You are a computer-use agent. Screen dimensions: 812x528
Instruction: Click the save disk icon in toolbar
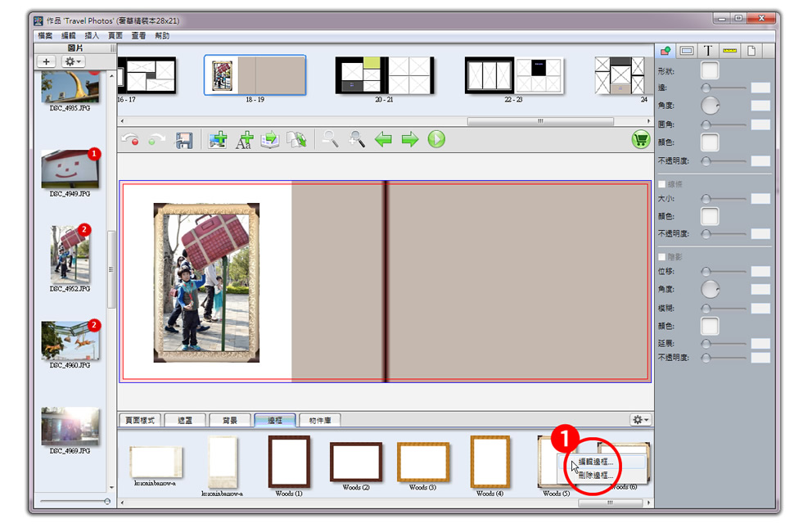pos(184,140)
